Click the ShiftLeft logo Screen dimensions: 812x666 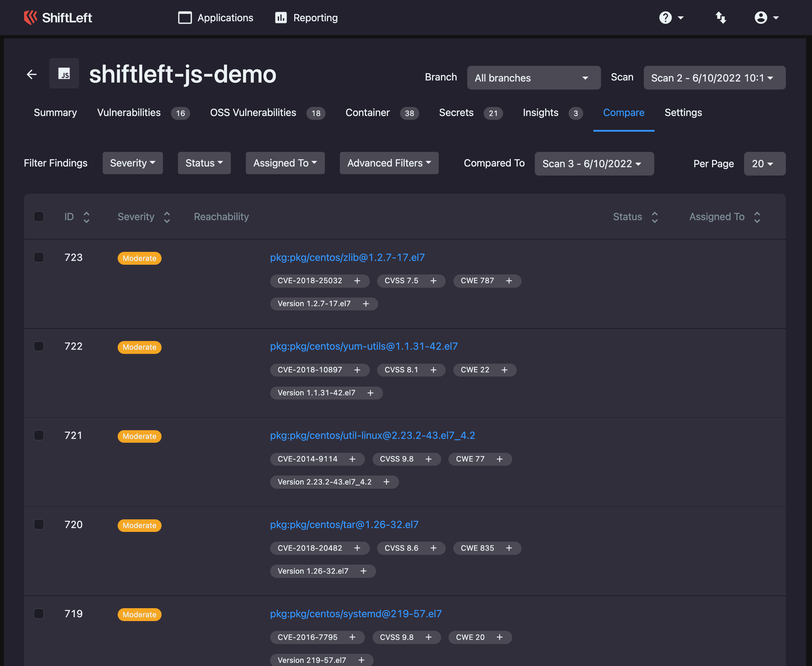58,18
